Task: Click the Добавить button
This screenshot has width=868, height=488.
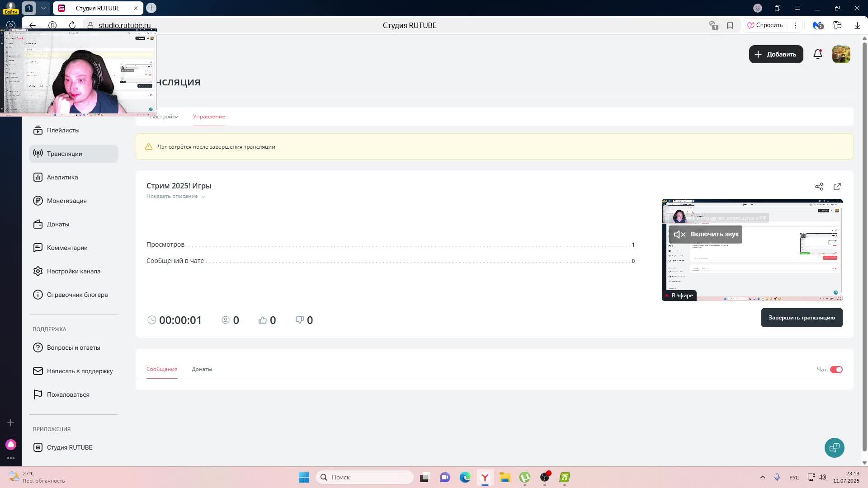Action: point(776,54)
